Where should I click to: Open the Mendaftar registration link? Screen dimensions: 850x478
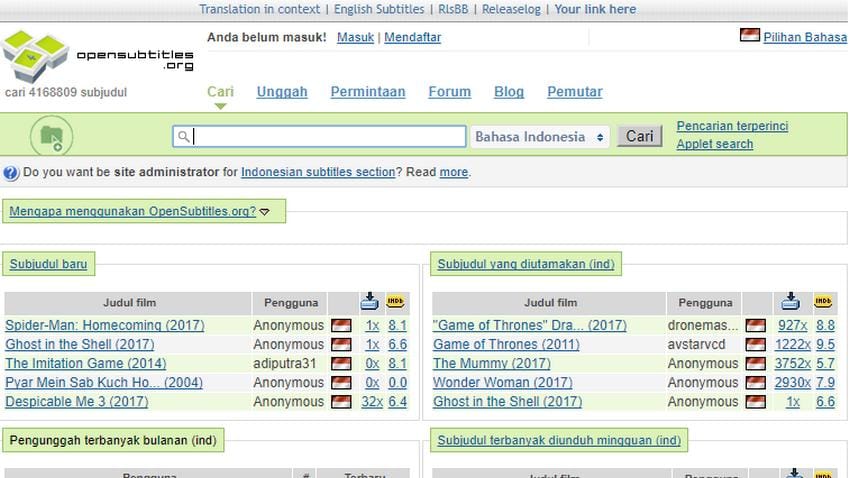tap(412, 37)
